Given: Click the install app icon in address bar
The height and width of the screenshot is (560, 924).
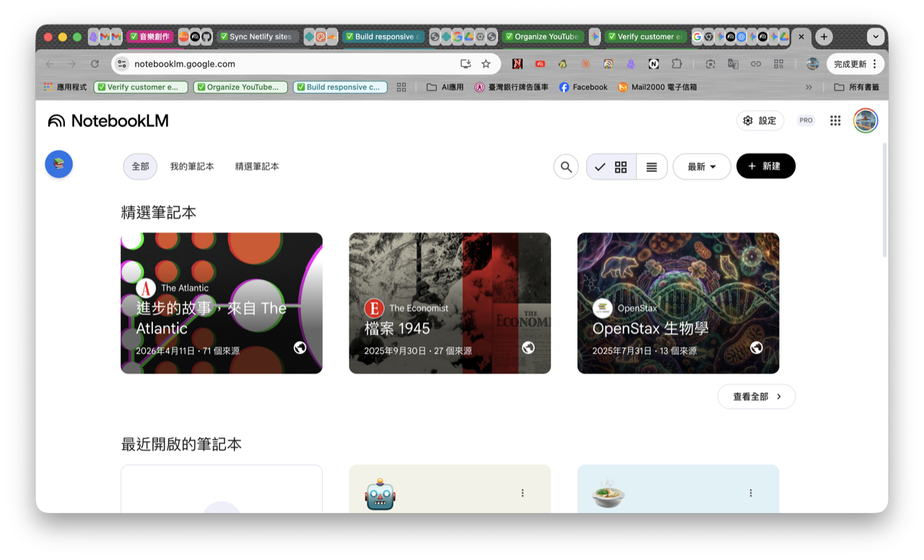Looking at the screenshot, I should coord(466,64).
